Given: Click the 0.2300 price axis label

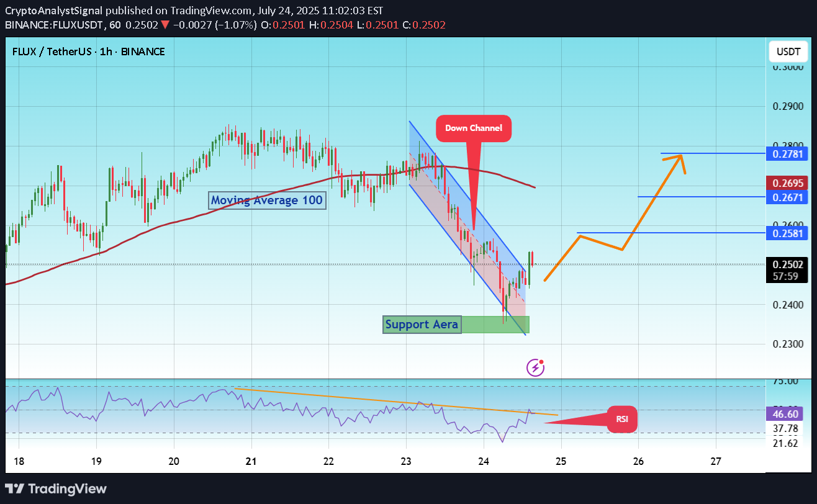Looking at the screenshot, I should (788, 344).
